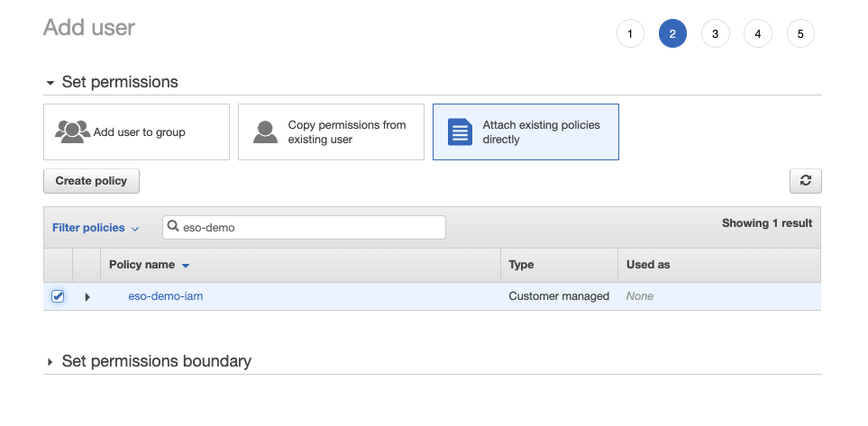This screenshot has height=426, width=868.
Task: Click the Policy name sort arrow
Action: pos(186,266)
